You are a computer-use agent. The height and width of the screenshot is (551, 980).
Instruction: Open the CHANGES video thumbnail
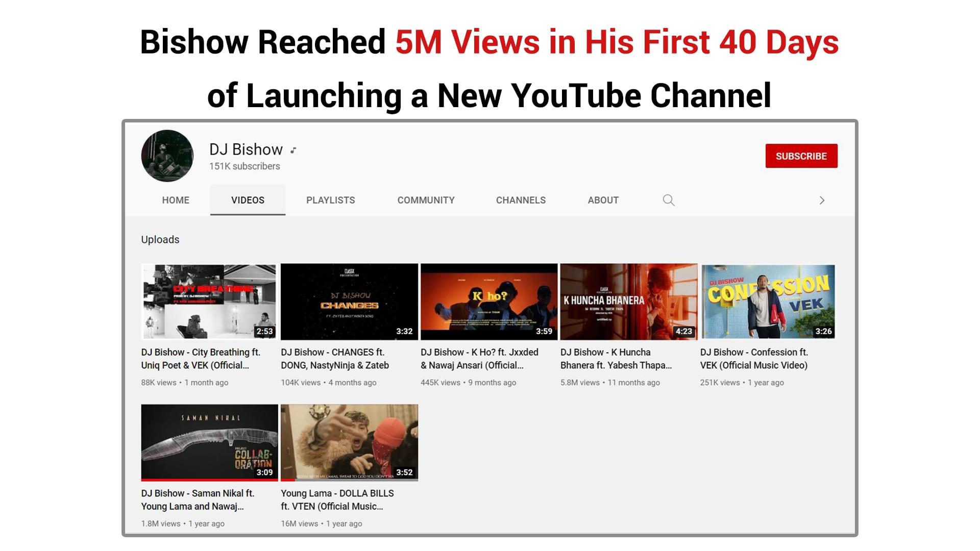pos(350,302)
